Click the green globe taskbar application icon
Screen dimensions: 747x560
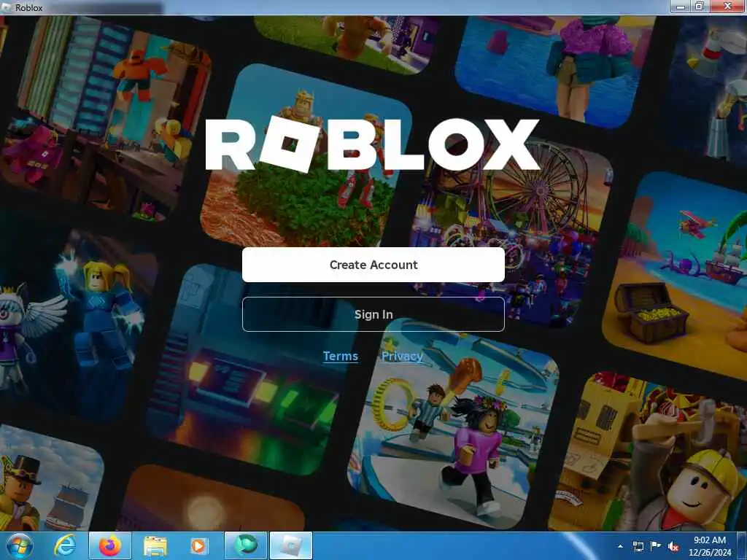[246, 546]
